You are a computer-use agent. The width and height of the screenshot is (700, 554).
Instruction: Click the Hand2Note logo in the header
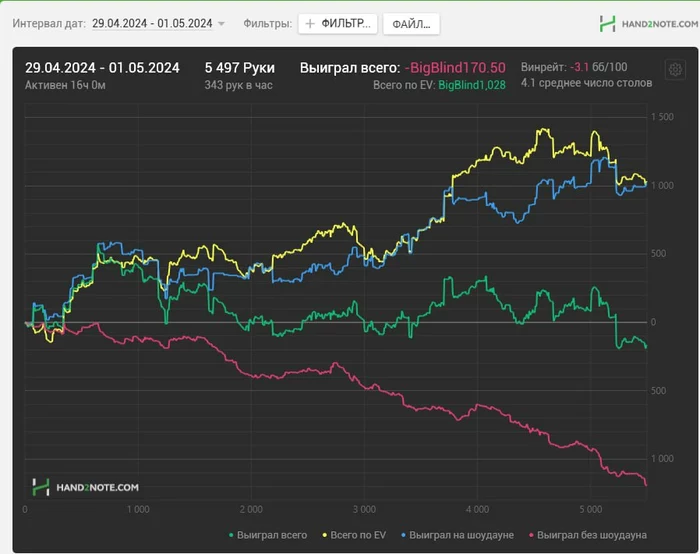649,24
